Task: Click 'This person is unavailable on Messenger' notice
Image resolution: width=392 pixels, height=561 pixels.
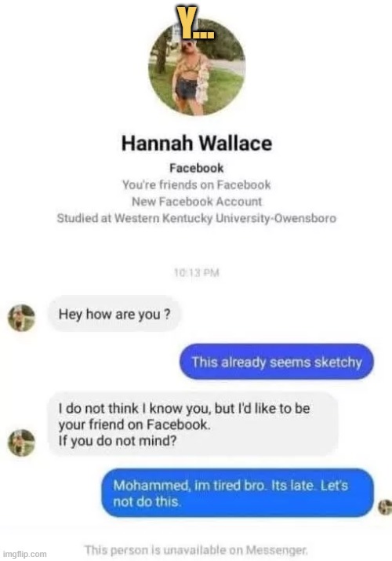Action: pyautogui.click(x=196, y=550)
